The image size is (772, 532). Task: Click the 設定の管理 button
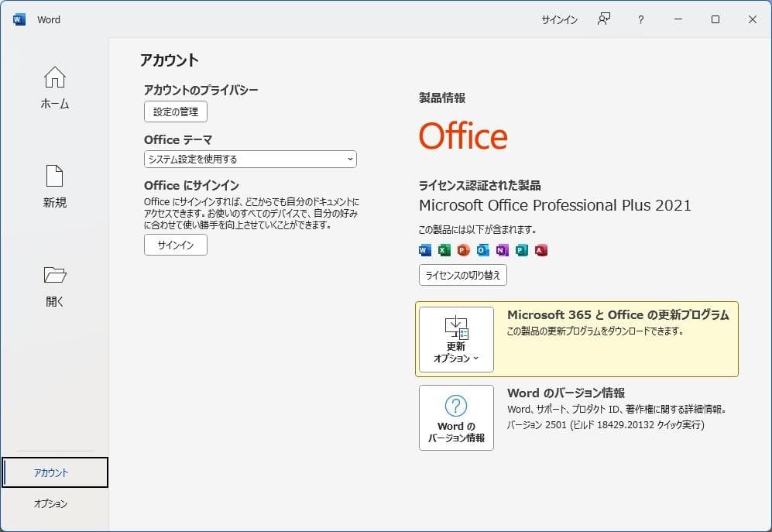tap(175, 112)
